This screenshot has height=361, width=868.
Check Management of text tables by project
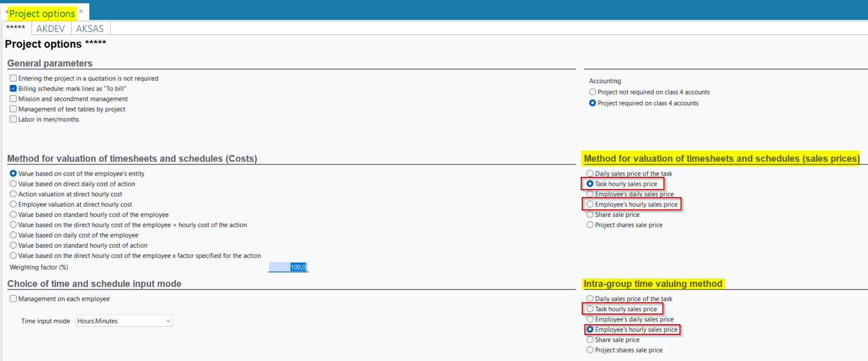(13, 109)
